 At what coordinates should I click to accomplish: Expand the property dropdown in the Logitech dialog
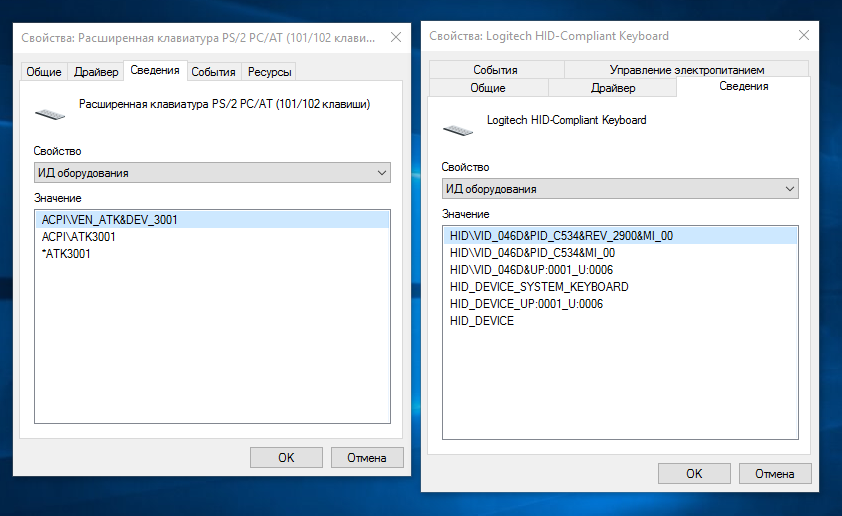[789, 189]
